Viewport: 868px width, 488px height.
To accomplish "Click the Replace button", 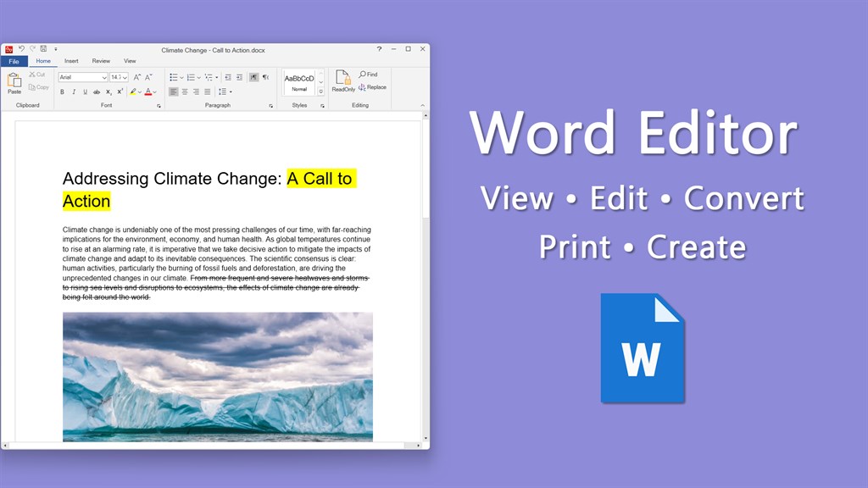I will tap(373, 87).
